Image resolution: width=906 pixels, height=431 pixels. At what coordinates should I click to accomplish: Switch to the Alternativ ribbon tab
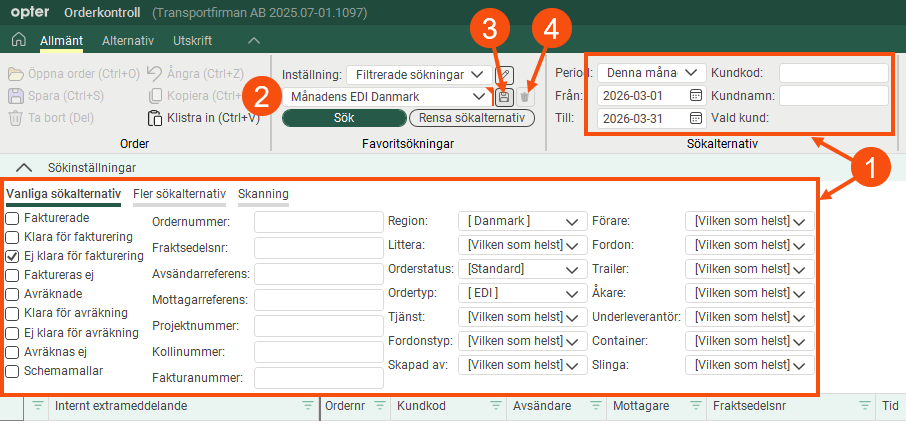tap(128, 40)
